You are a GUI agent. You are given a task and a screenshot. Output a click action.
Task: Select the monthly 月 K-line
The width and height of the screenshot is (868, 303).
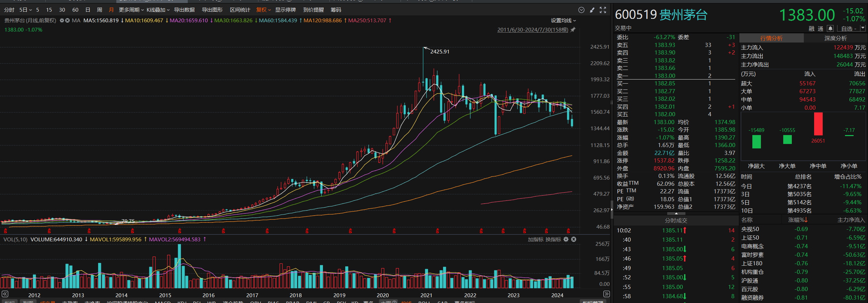coord(111,10)
